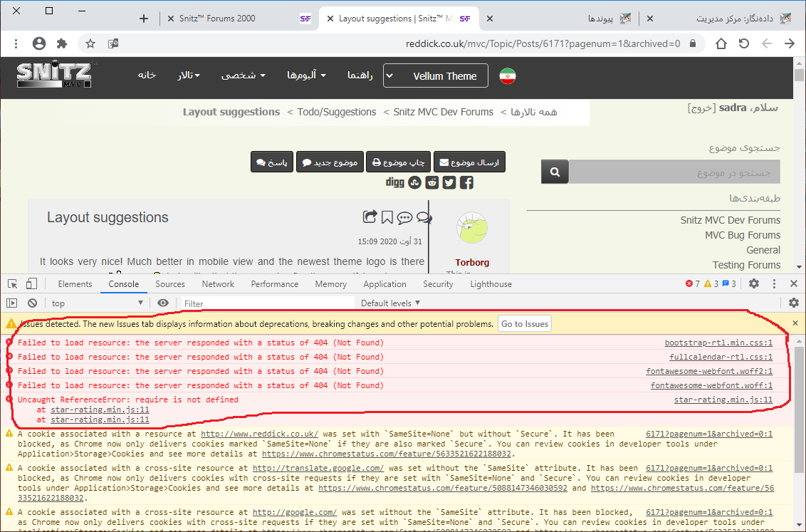The image size is (806, 532).
Task: Clear the console with the clear icon
Action: click(31, 303)
